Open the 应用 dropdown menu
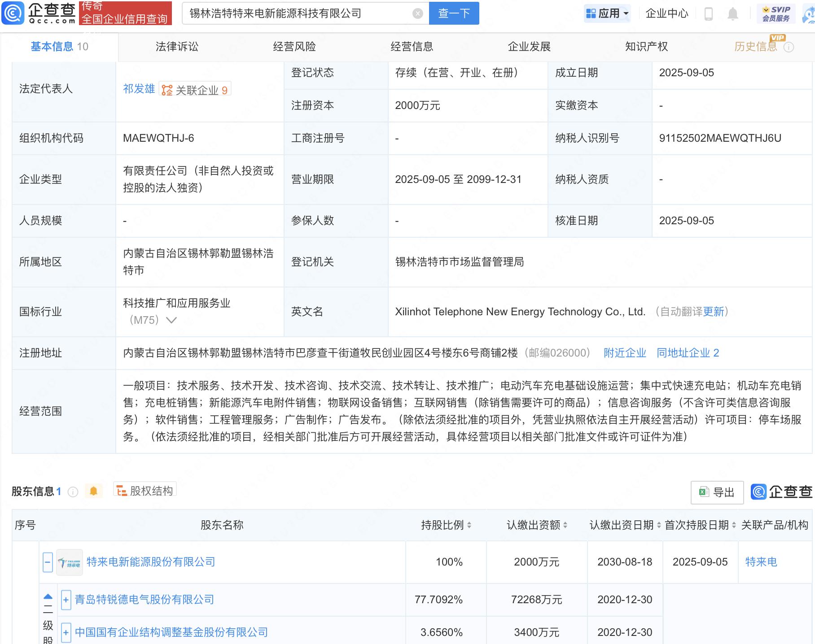This screenshot has width=815, height=644. point(607,13)
